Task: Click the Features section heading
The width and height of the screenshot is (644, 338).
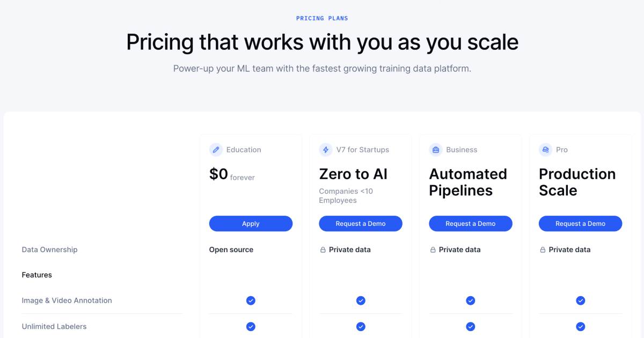Action: click(36, 275)
